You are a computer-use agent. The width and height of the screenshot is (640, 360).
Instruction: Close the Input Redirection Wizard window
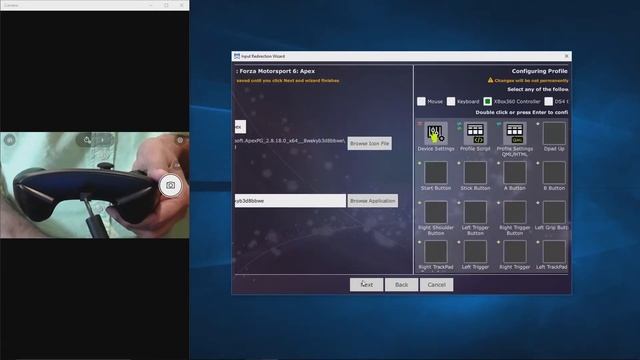566,56
